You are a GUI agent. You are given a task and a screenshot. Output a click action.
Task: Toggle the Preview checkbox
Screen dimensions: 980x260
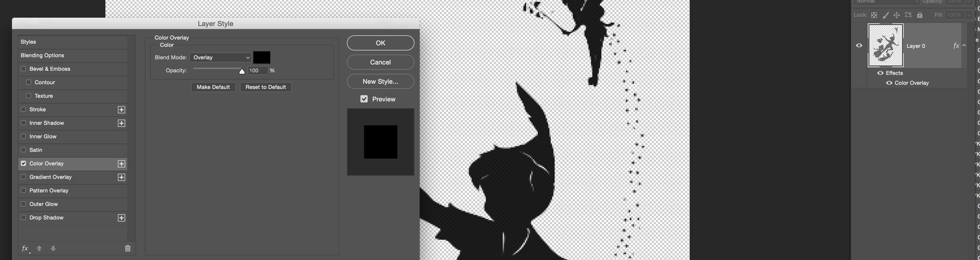click(x=364, y=99)
